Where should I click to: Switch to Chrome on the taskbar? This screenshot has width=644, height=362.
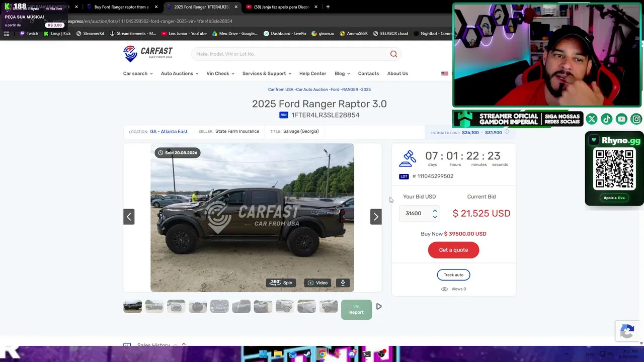[322, 354]
